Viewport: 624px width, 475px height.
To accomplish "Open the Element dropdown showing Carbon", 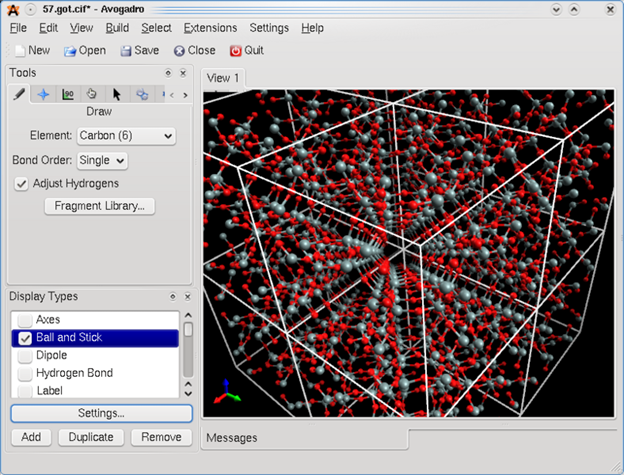I will tap(126, 135).
